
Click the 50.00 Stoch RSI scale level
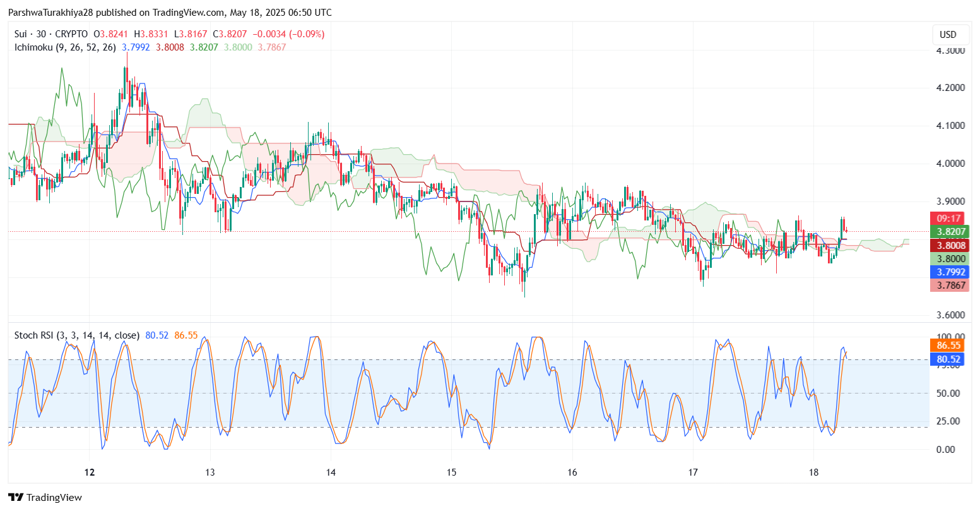pyautogui.click(x=949, y=393)
